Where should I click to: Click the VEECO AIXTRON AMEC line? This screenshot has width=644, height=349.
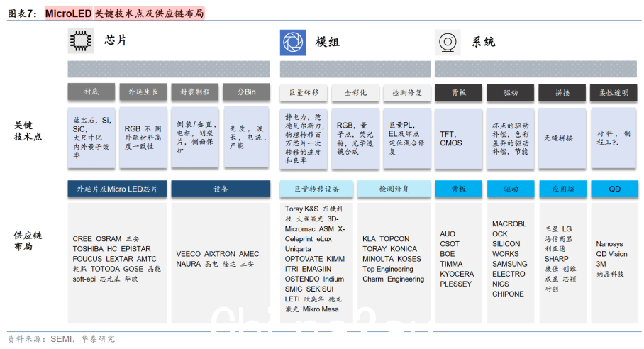pos(218,254)
